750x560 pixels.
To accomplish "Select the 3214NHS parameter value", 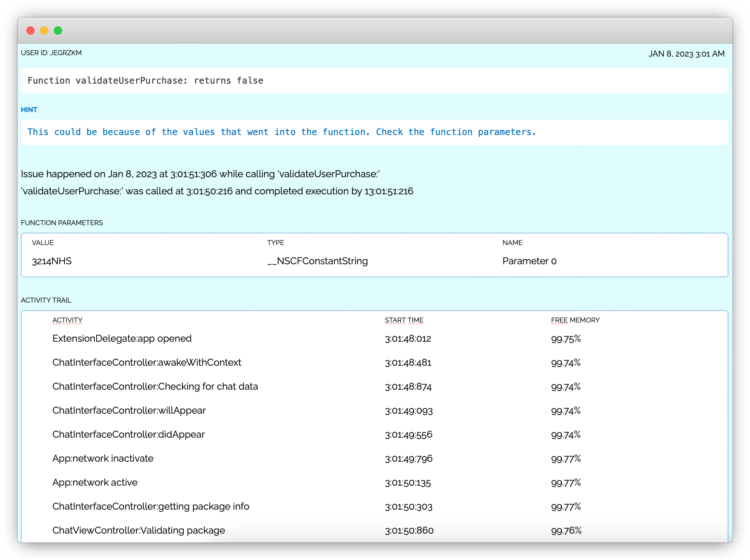I will tap(52, 261).
